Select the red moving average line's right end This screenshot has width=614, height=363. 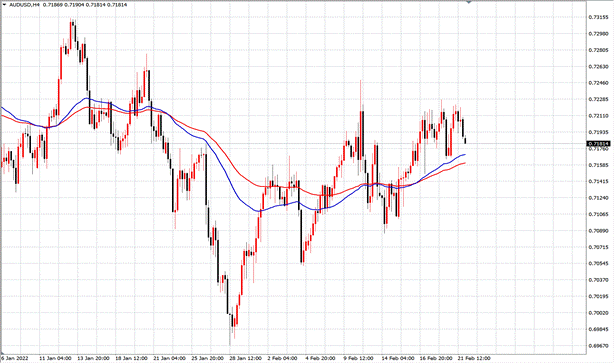464,163
